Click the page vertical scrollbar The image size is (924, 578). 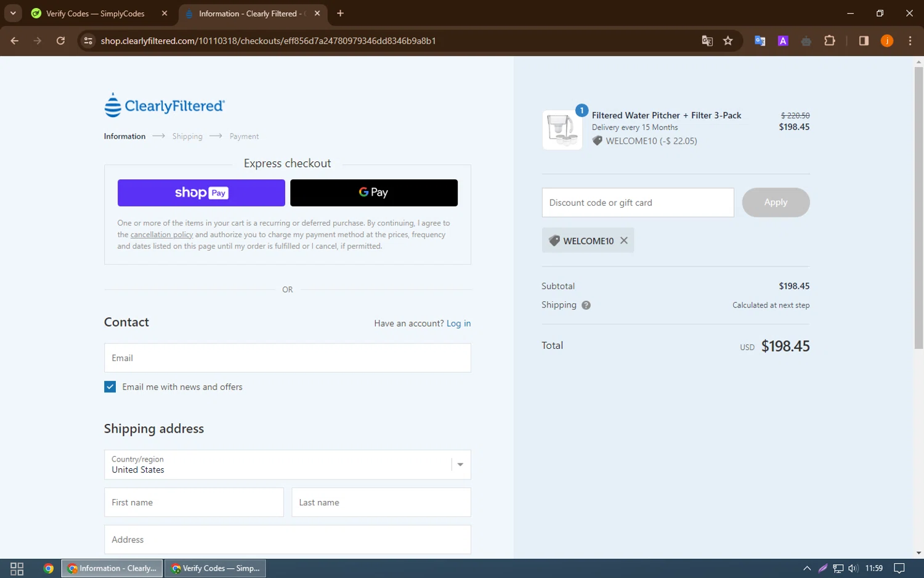pos(918,207)
